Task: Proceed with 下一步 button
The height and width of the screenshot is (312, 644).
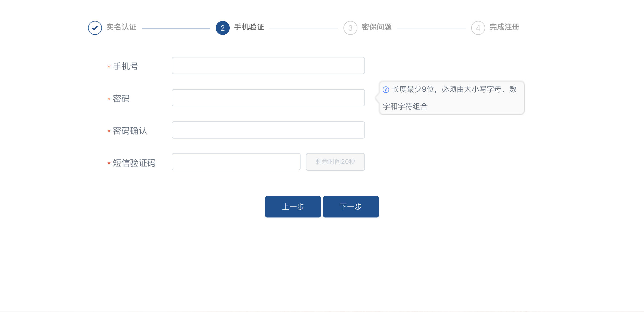Action: click(x=351, y=207)
